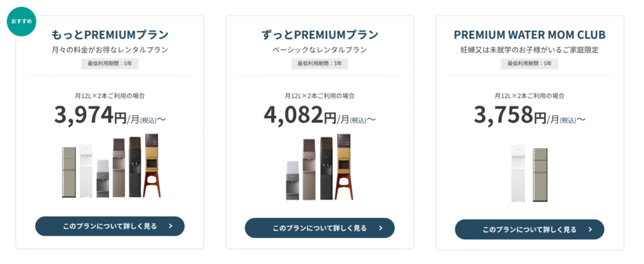Click chevron arrow in ずっとPREMIUM plan button
Image resolution: width=644 pixels, height=264 pixels.
coord(380,228)
